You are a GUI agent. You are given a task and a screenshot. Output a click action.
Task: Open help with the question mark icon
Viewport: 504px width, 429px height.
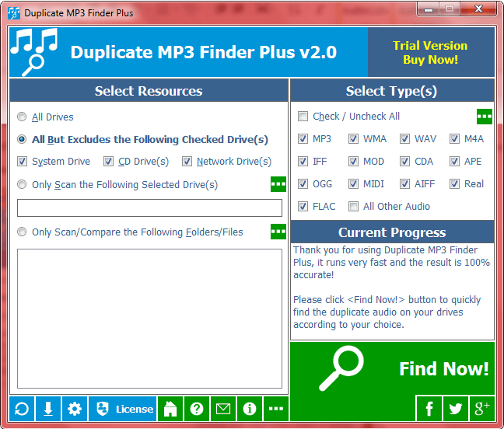click(x=197, y=409)
